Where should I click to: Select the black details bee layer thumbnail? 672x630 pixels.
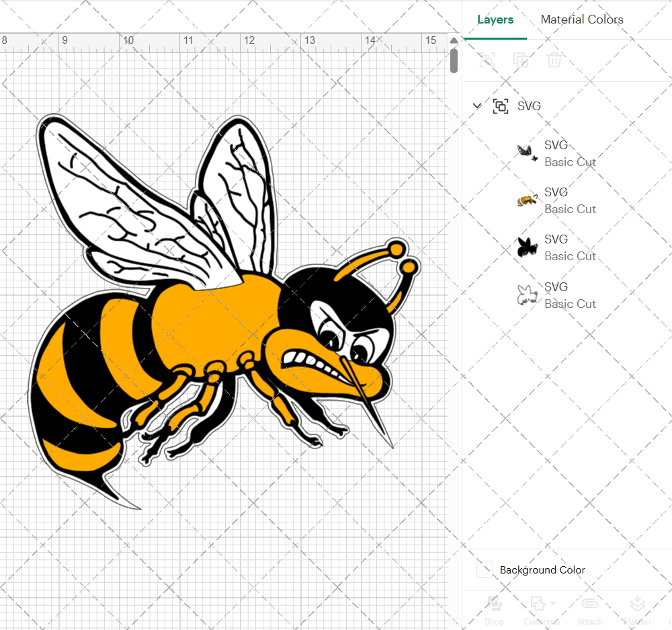point(527,153)
